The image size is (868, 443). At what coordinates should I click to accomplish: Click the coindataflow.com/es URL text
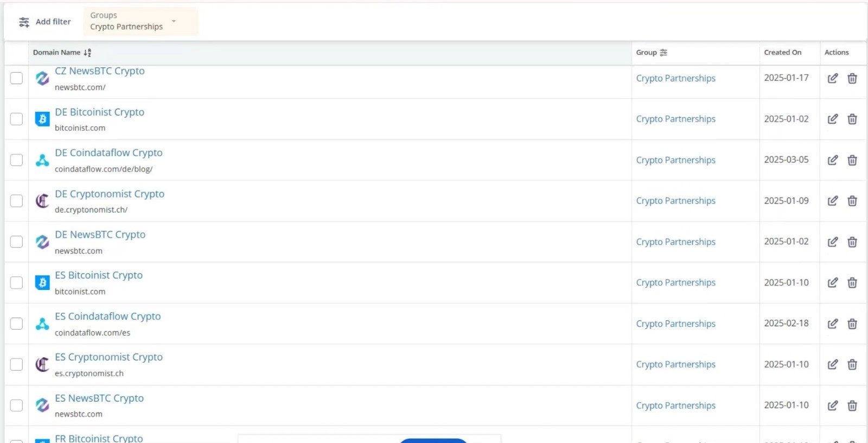click(92, 333)
